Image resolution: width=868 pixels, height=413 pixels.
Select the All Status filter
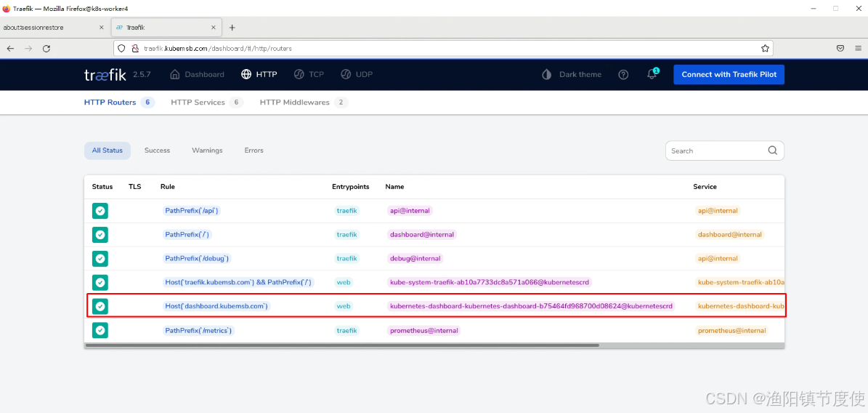[108, 151]
